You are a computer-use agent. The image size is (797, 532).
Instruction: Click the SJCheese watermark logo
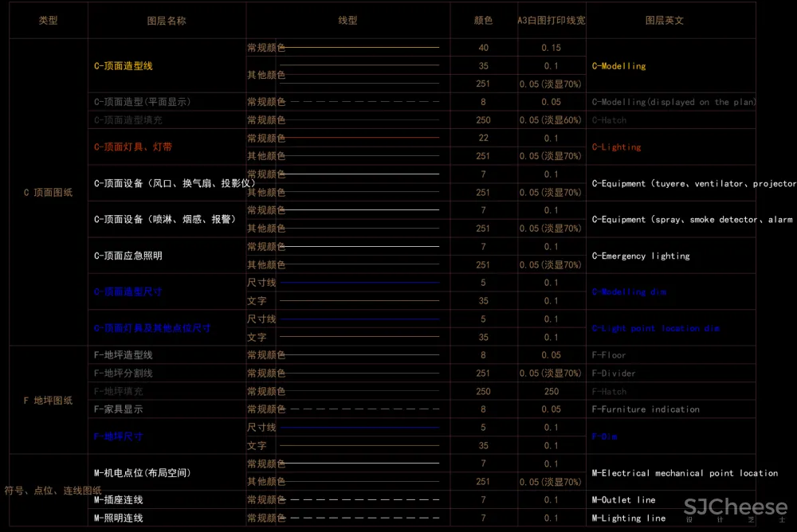point(736,507)
